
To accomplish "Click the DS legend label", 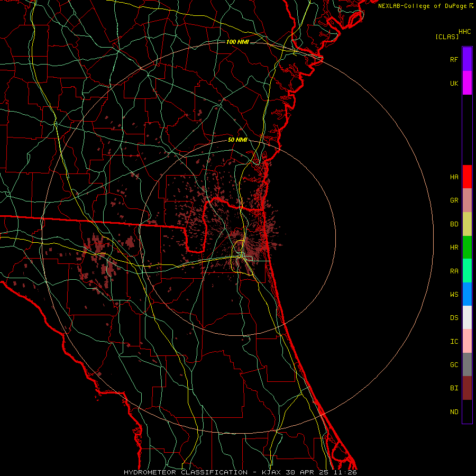I will pos(454,318).
